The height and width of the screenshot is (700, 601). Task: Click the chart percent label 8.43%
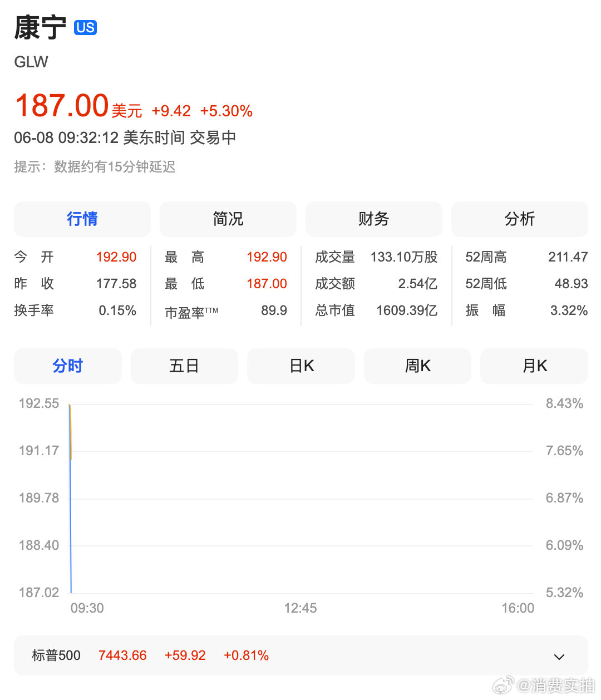564,403
